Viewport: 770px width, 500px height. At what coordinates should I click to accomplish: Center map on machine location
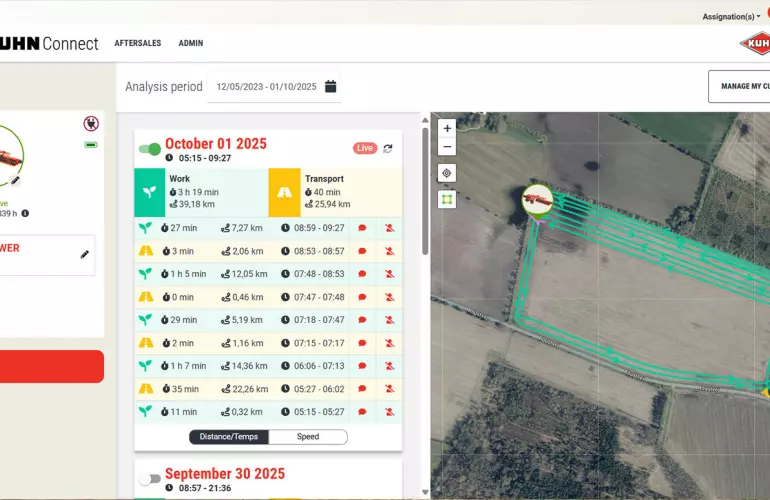pyautogui.click(x=447, y=173)
